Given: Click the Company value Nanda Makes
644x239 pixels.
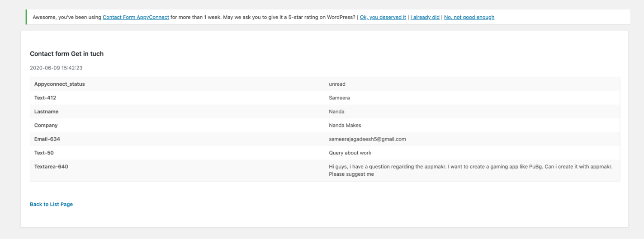Looking at the screenshot, I should (x=345, y=125).
